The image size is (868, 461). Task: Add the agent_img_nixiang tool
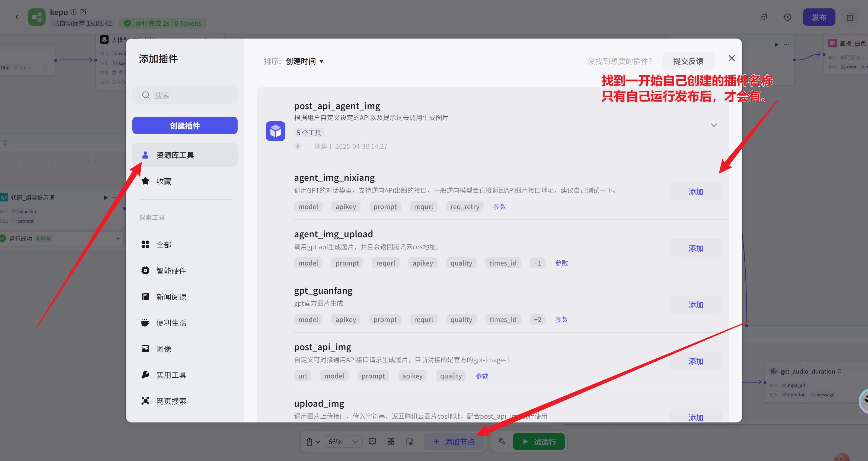coord(695,192)
